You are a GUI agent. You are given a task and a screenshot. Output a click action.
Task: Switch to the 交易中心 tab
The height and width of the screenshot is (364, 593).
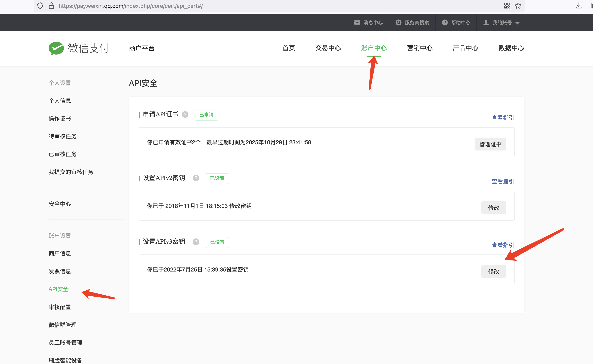point(328,48)
